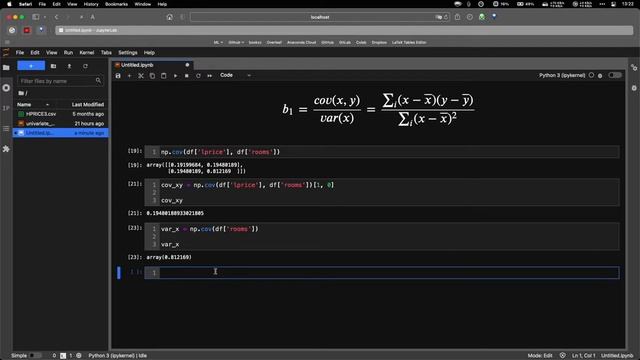Screen dimensions: 640x360
Task: Open Apple menu
Action: 9,4
